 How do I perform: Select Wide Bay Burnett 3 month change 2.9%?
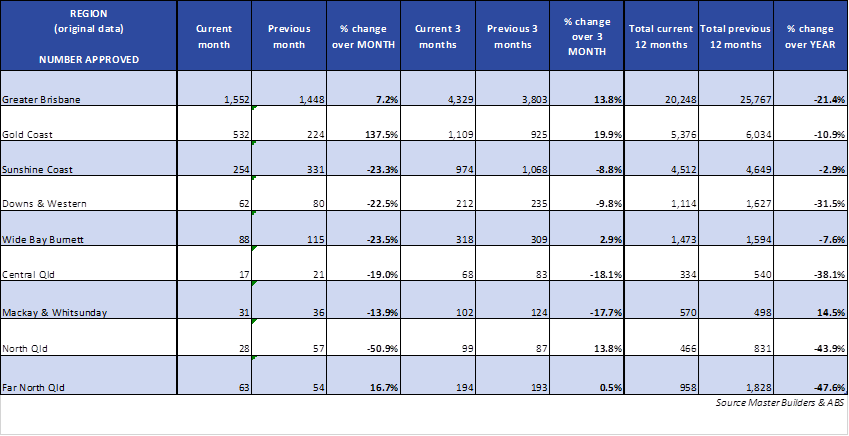pyautogui.click(x=587, y=229)
